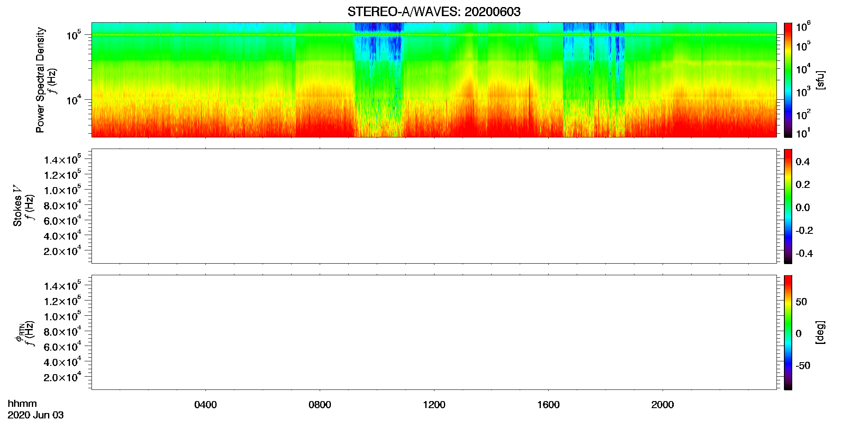Viewport: 868px width, 447px height.
Task: Click the 10^4 frequency tick of the spectrogram axis
Action: pyautogui.click(x=74, y=100)
